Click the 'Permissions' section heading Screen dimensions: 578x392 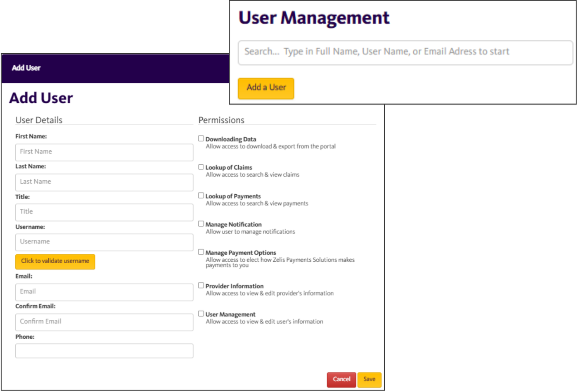221,120
